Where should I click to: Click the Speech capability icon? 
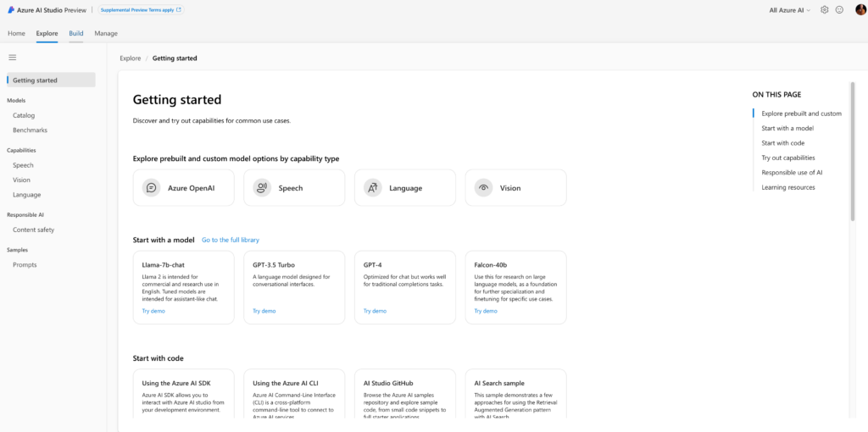point(262,188)
